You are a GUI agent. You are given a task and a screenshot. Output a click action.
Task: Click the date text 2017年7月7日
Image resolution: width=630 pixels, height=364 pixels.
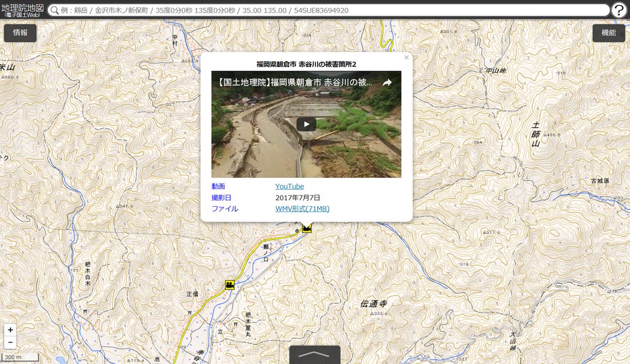tap(298, 198)
